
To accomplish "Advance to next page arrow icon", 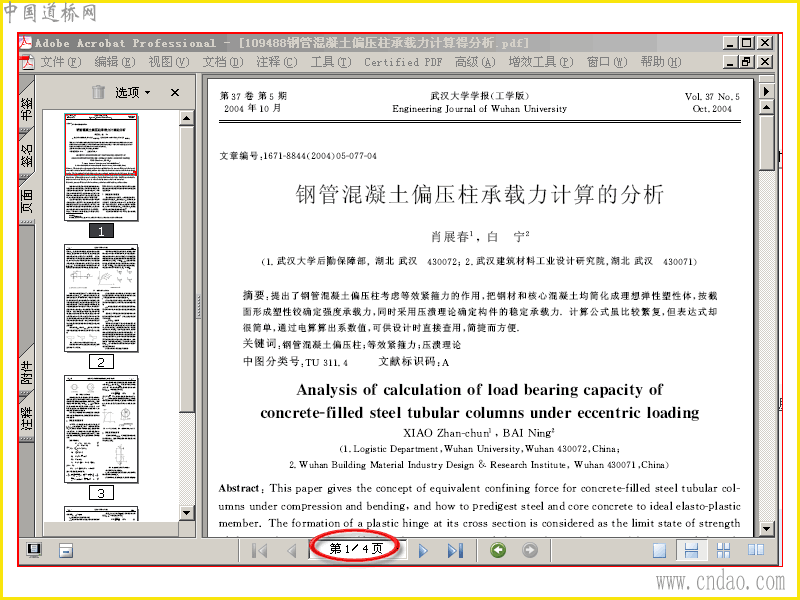I will click(x=423, y=551).
